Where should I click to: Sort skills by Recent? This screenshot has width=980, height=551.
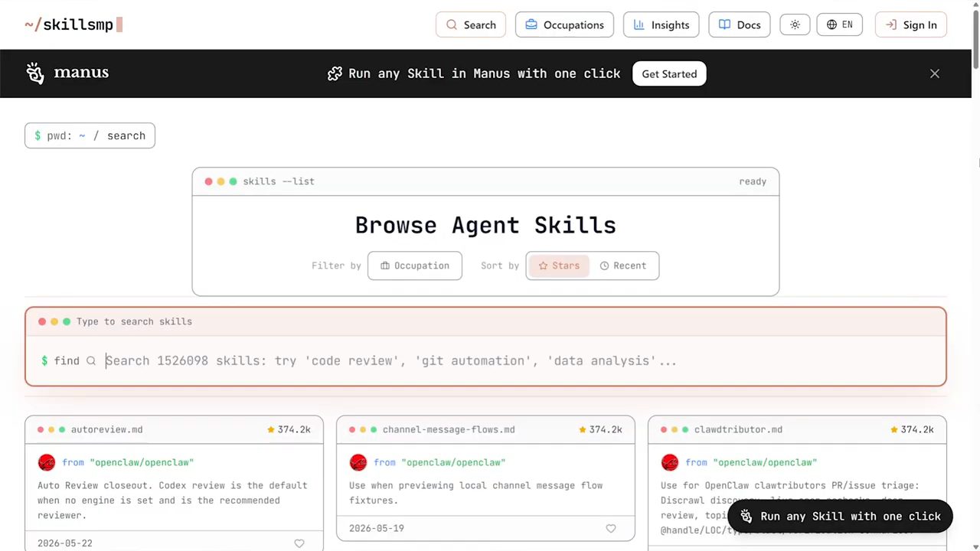[622, 266]
